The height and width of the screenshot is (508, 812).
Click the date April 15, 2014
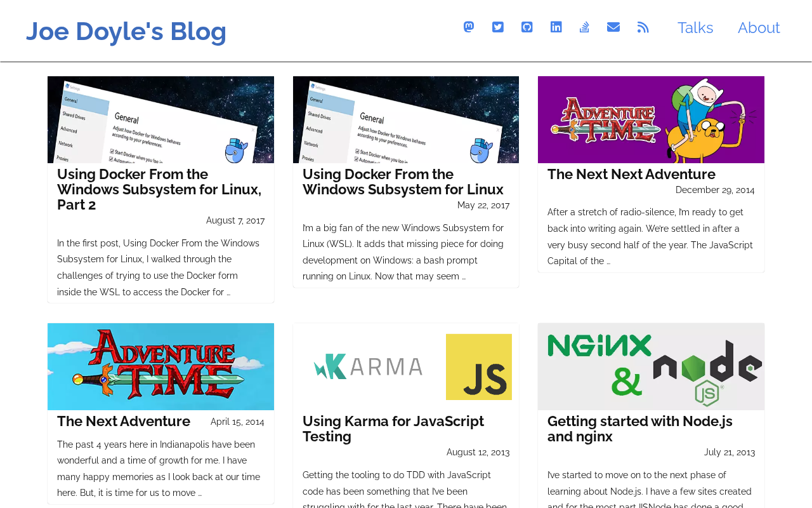click(x=237, y=422)
